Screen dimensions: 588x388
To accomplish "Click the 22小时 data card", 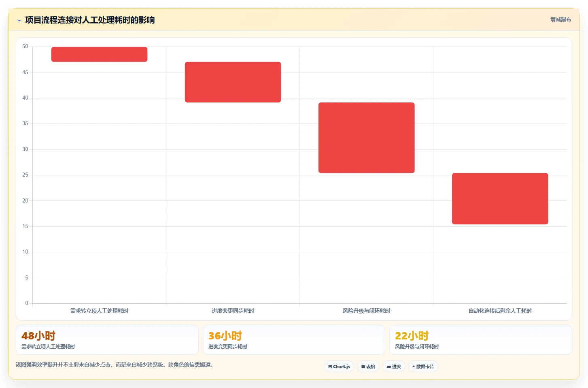I will (x=480, y=340).
